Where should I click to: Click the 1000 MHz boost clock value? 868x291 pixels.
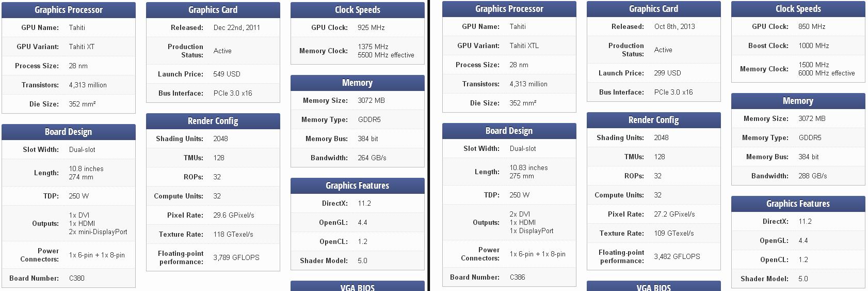tap(813, 45)
